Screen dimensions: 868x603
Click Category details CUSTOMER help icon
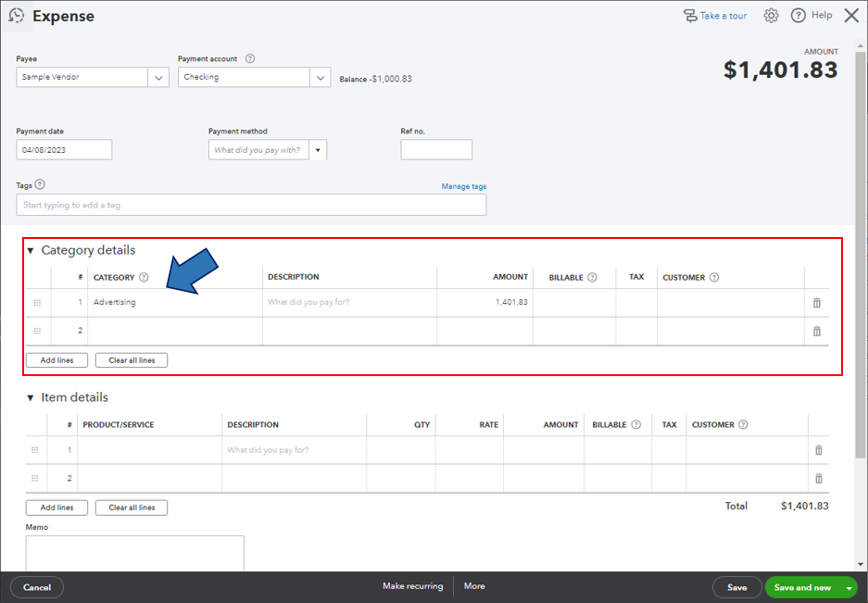click(x=714, y=277)
